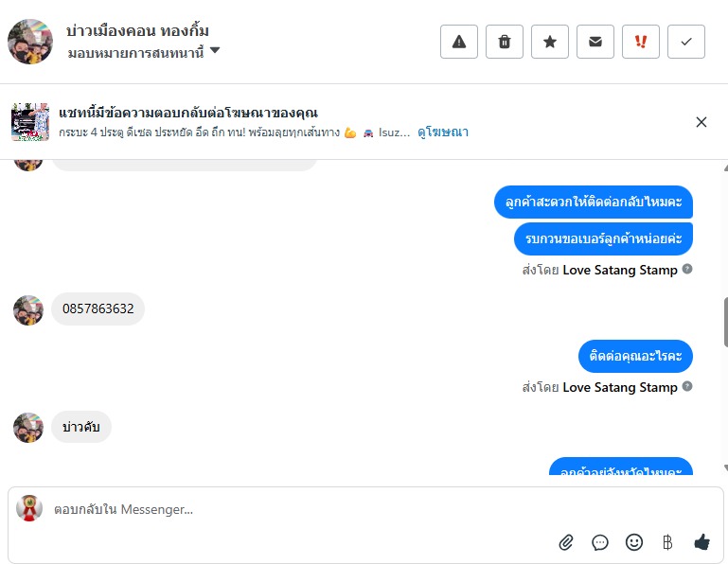Dismiss the ad reply banner
This screenshot has width=728, height=564.
coord(701,122)
